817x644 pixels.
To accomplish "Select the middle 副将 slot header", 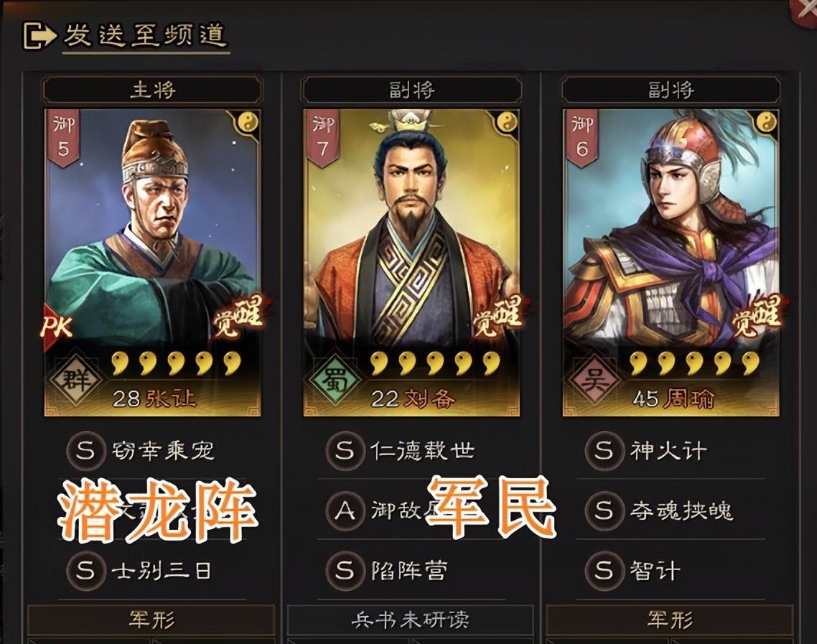I will (x=411, y=90).
